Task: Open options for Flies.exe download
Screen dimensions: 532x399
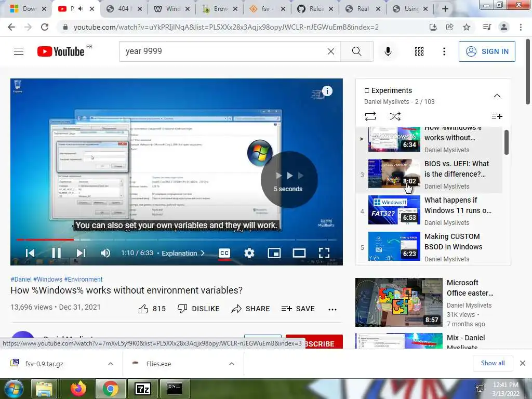Action: (231, 364)
